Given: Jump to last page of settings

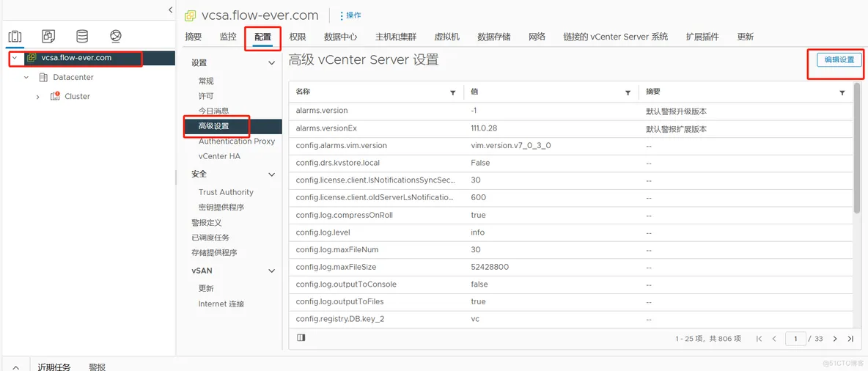Looking at the screenshot, I should point(850,338).
